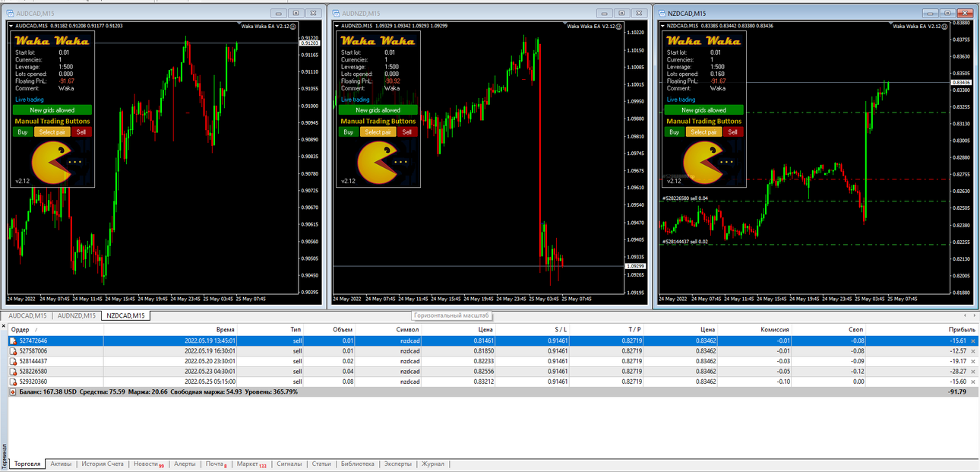Click Sell button on NZDCAD chart

point(733,131)
